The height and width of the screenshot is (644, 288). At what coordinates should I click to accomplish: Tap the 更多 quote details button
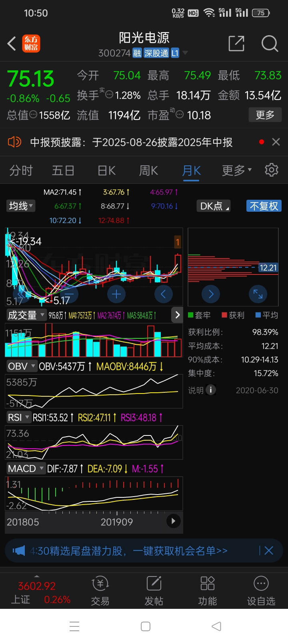point(265,115)
